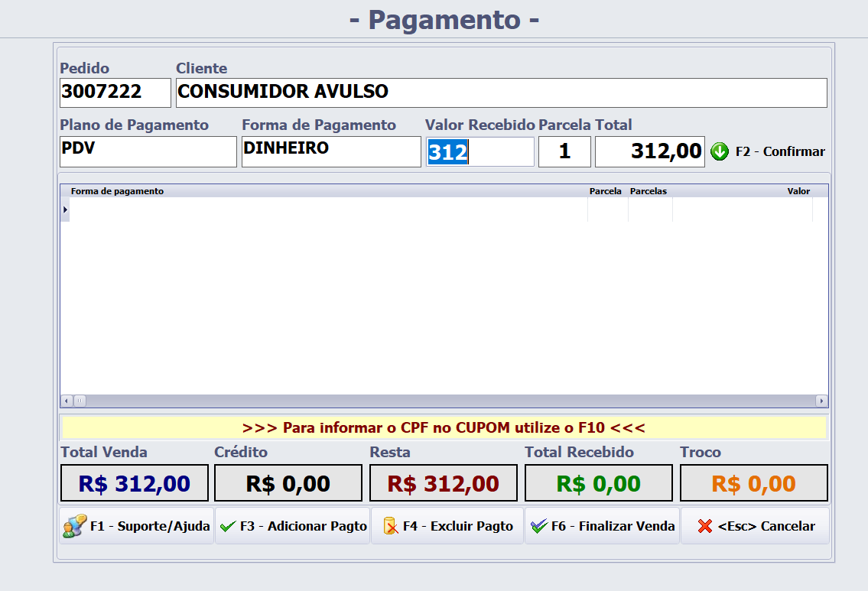Click the Valor column header
The width and height of the screenshot is (868, 591).
(798, 191)
